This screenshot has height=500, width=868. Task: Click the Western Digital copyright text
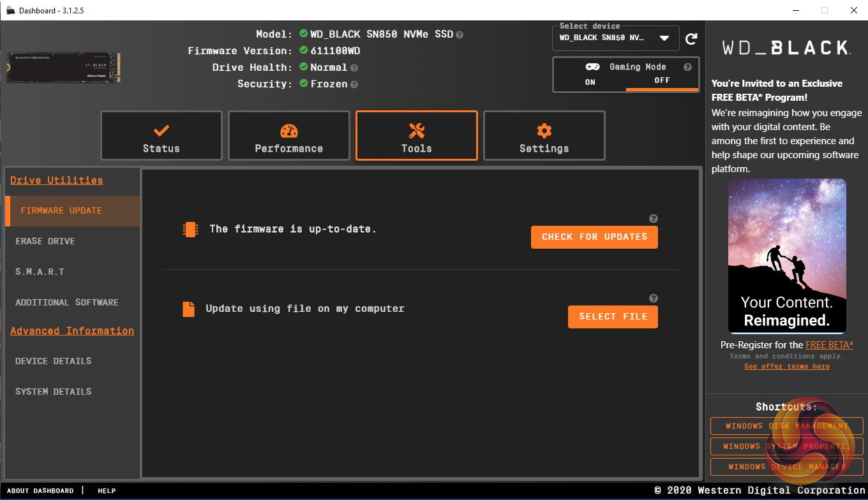759,490
